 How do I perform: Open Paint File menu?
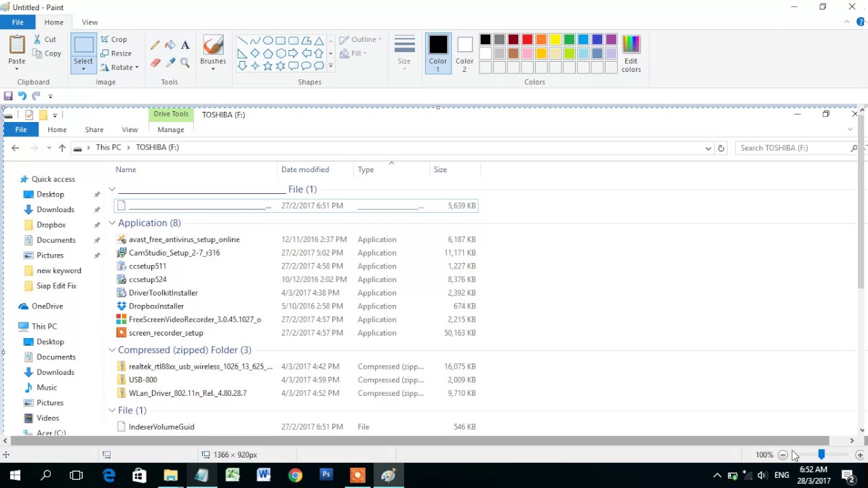pos(18,22)
